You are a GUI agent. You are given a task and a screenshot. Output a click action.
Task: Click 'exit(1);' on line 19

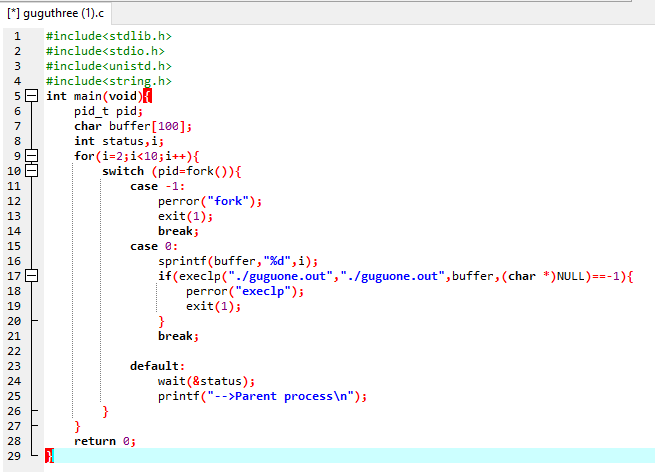click(213, 306)
